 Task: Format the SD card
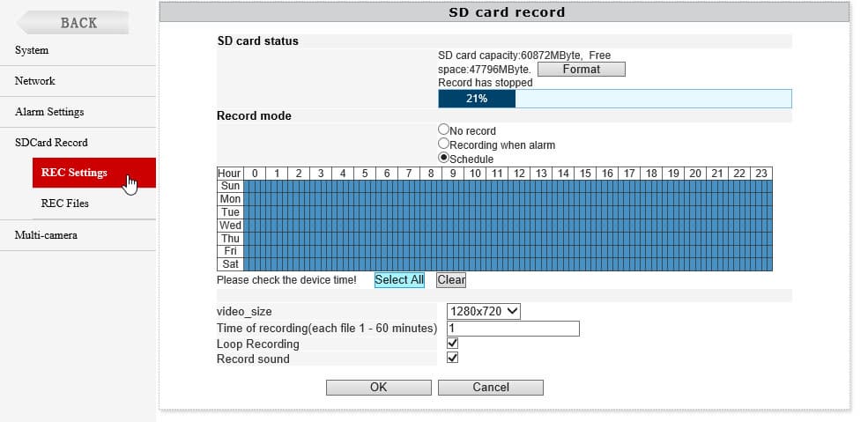point(582,69)
